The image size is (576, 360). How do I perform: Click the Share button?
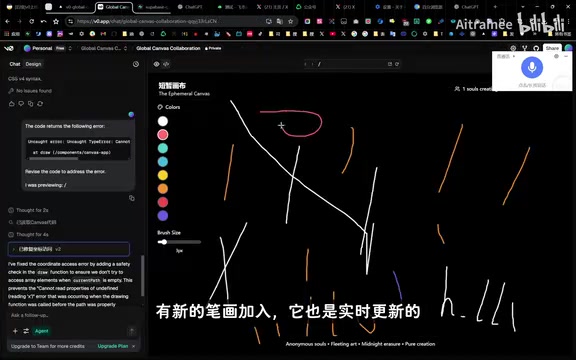[x=552, y=48]
